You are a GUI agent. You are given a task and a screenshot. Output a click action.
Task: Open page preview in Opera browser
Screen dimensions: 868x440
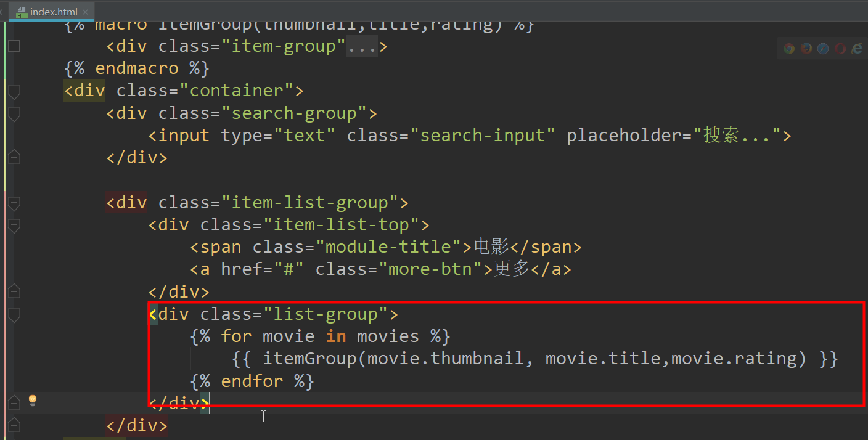coord(840,49)
